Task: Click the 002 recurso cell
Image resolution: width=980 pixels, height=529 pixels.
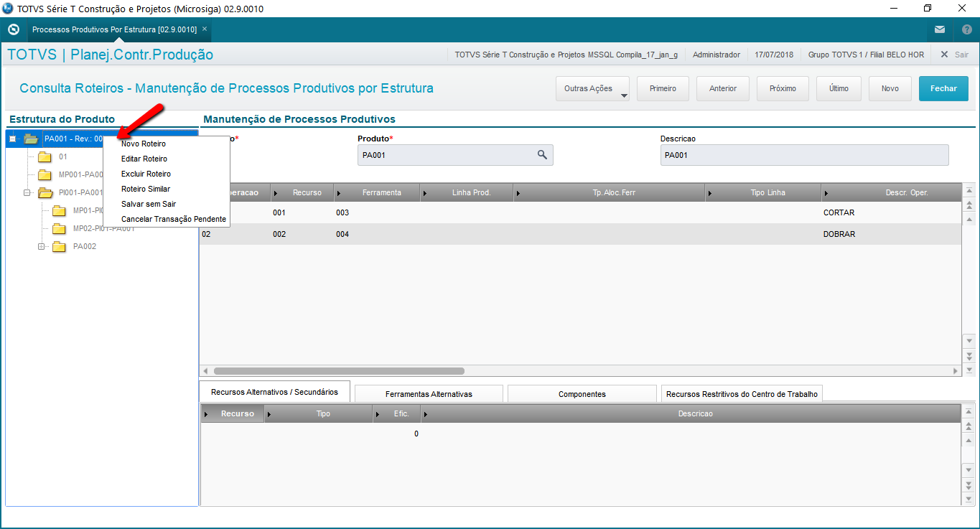Action: (x=279, y=234)
